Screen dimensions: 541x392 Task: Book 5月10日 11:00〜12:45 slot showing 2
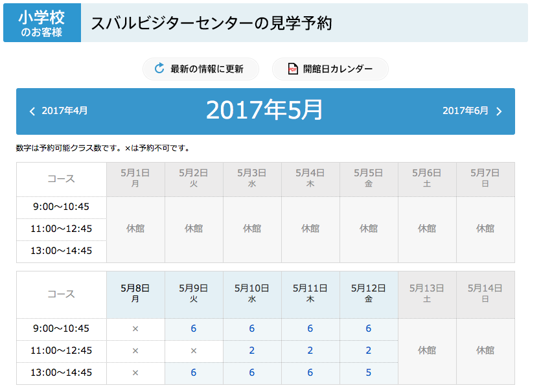[252, 351]
